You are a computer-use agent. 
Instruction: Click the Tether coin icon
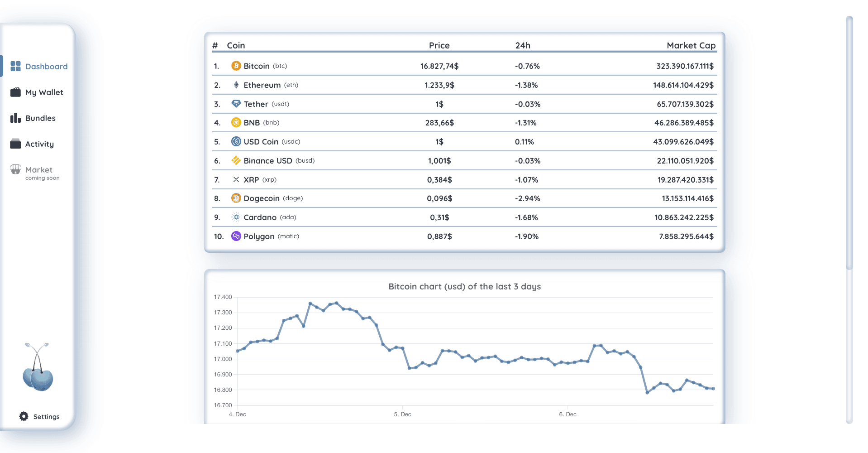point(236,104)
